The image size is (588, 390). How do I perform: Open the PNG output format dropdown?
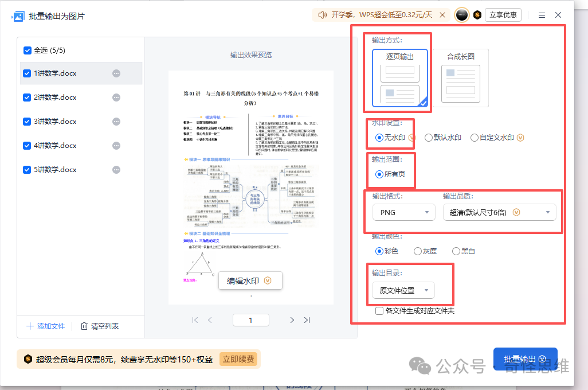point(403,212)
